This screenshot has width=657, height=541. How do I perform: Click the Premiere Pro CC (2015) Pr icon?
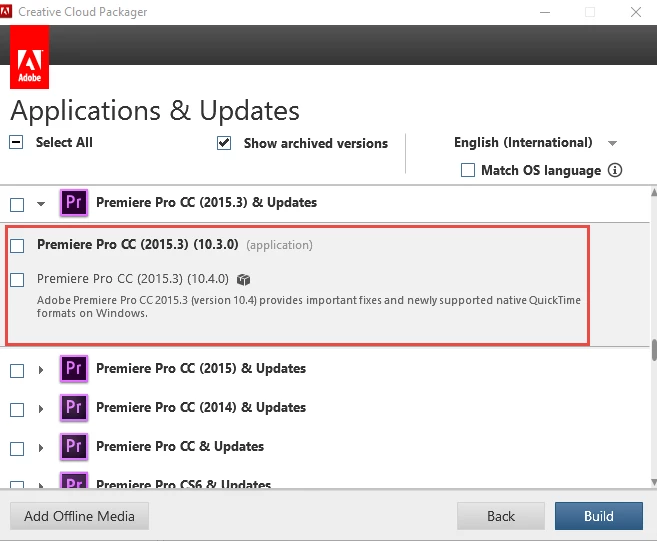click(74, 368)
